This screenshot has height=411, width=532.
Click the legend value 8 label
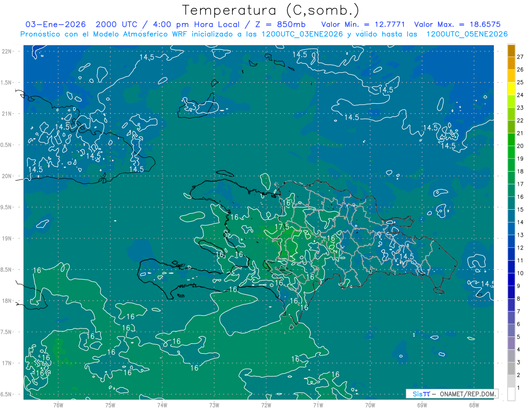519,299
